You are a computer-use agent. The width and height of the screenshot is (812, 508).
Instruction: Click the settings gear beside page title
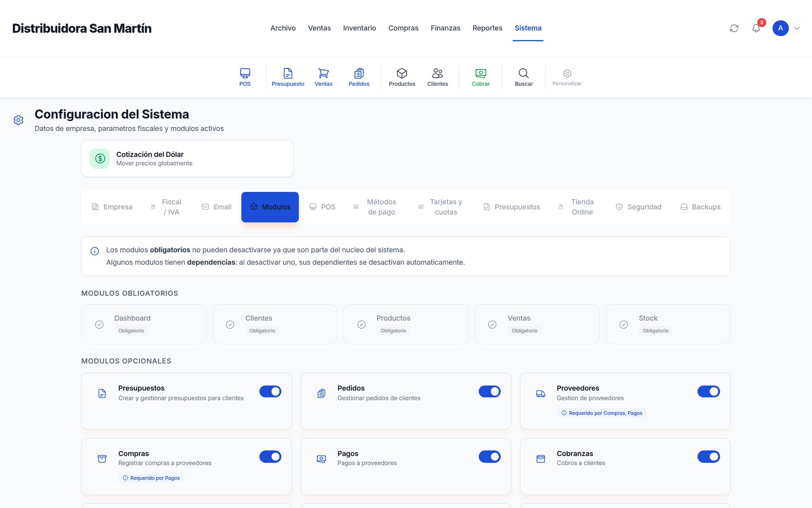(18, 120)
